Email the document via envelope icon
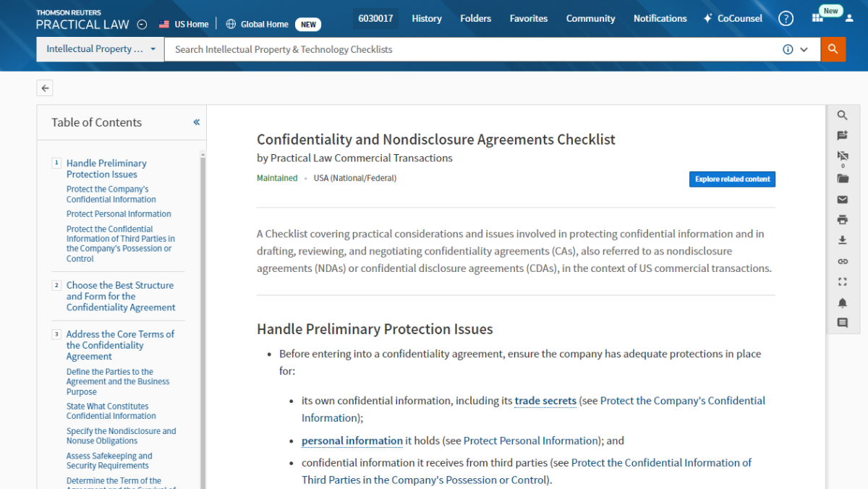 pos(842,200)
